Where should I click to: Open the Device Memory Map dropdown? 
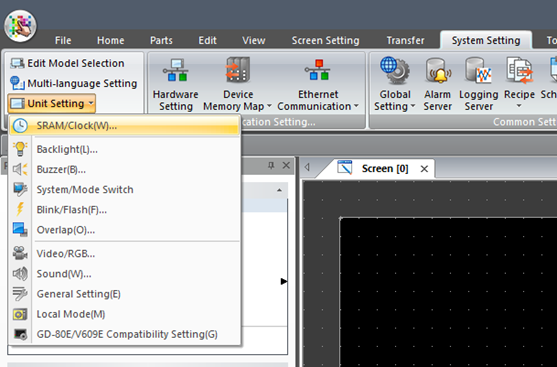click(238, 85)
